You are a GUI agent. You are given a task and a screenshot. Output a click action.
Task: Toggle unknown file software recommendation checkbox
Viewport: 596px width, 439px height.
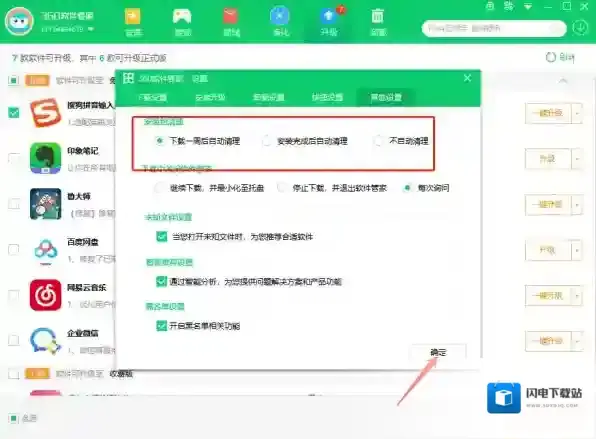162,236
